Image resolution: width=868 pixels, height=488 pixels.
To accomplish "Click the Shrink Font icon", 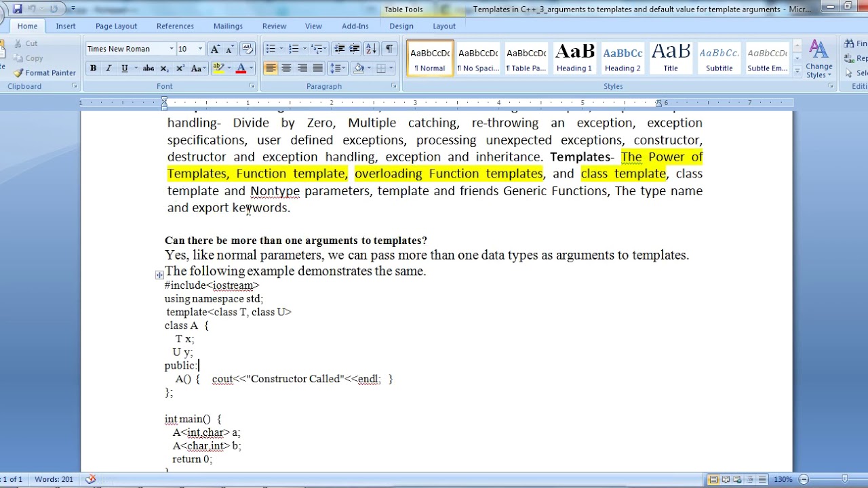I will pyautogui.click(x=229, y=49).
